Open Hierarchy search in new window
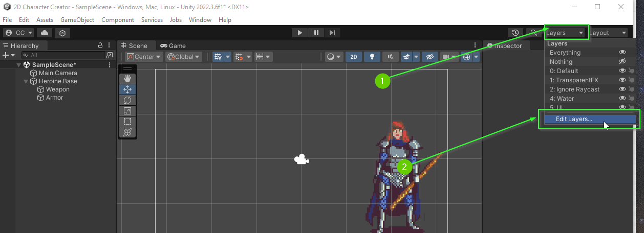This screenshot has width=644, height=233. pos(110,55)
